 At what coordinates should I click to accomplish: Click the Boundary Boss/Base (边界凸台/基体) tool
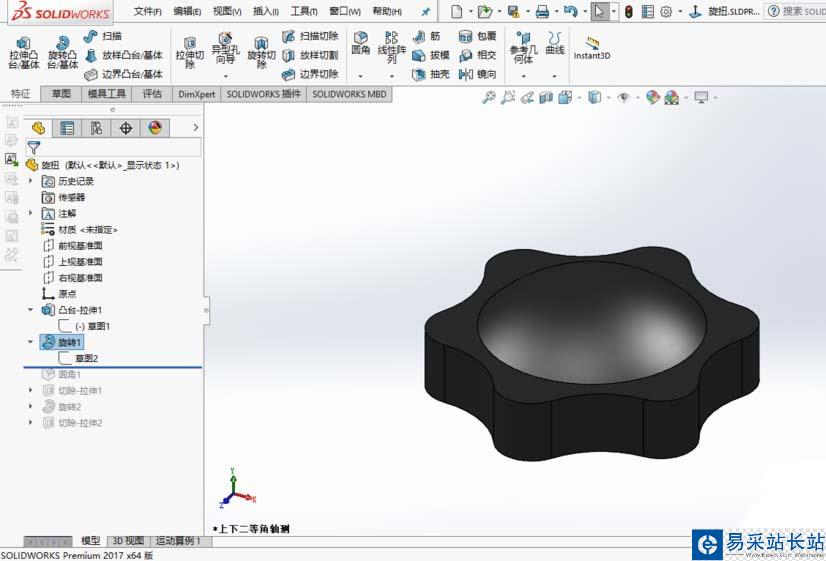pos(124,74)
